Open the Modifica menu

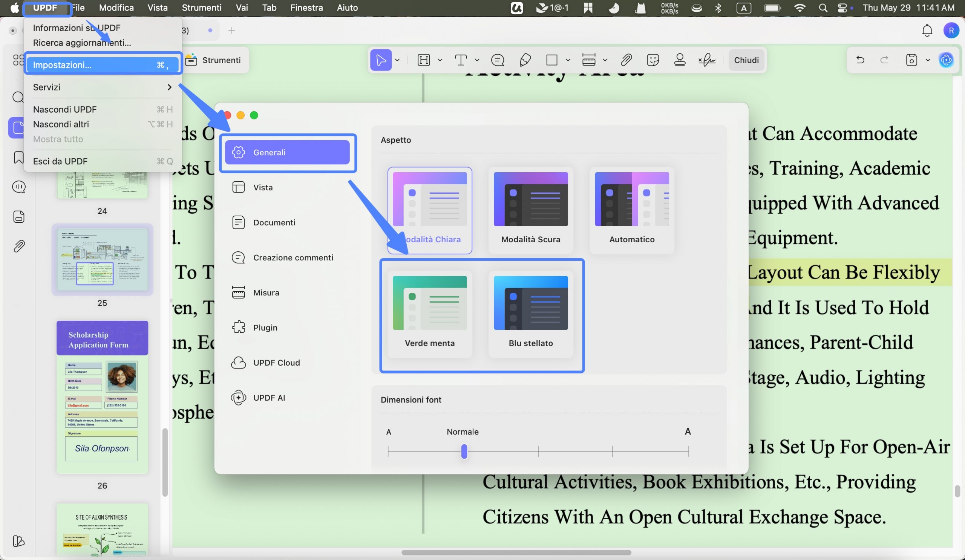[116, 8]
